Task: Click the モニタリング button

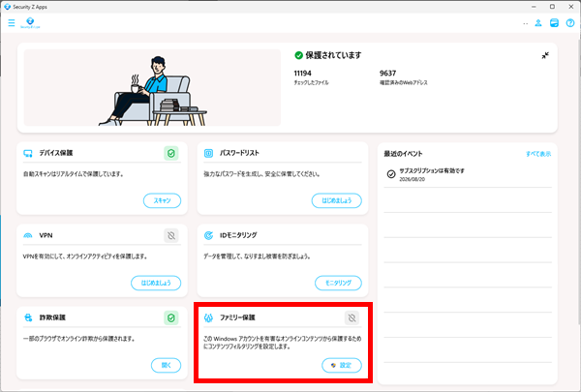Action: [338, 283]
